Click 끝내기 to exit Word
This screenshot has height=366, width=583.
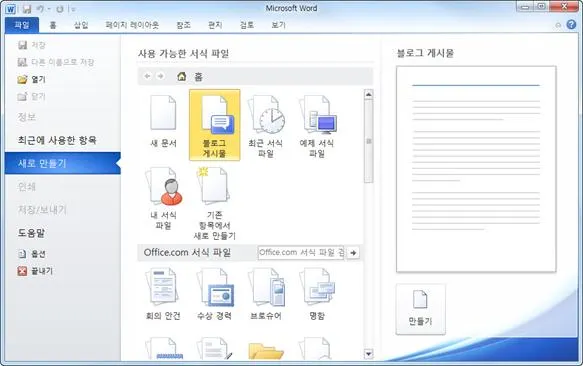[x=36, y=271]
